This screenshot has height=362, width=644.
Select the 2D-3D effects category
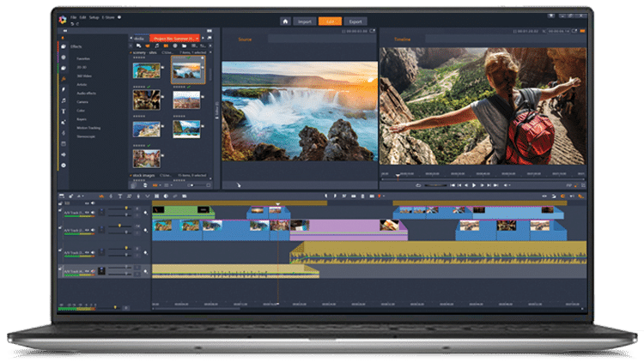82,67
